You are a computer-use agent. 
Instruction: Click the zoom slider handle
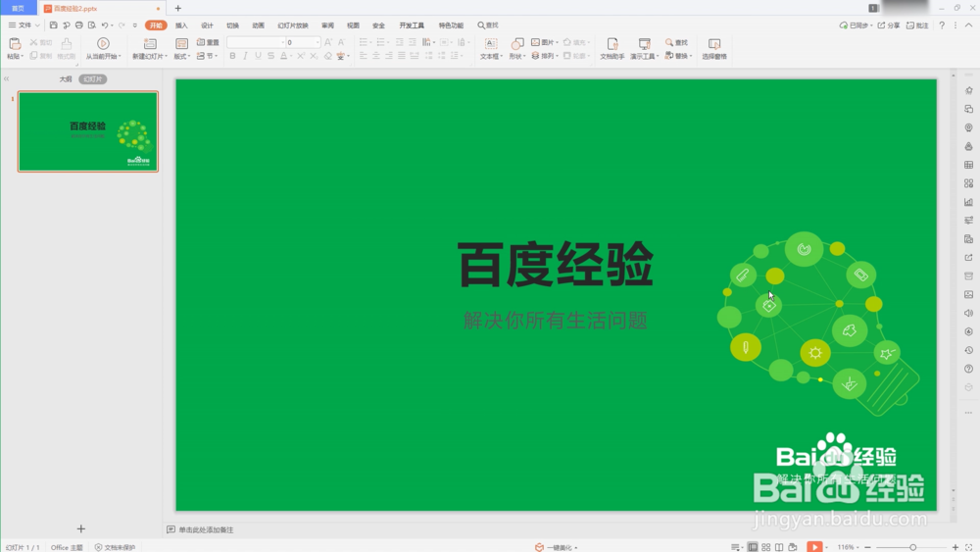point(912,547)
